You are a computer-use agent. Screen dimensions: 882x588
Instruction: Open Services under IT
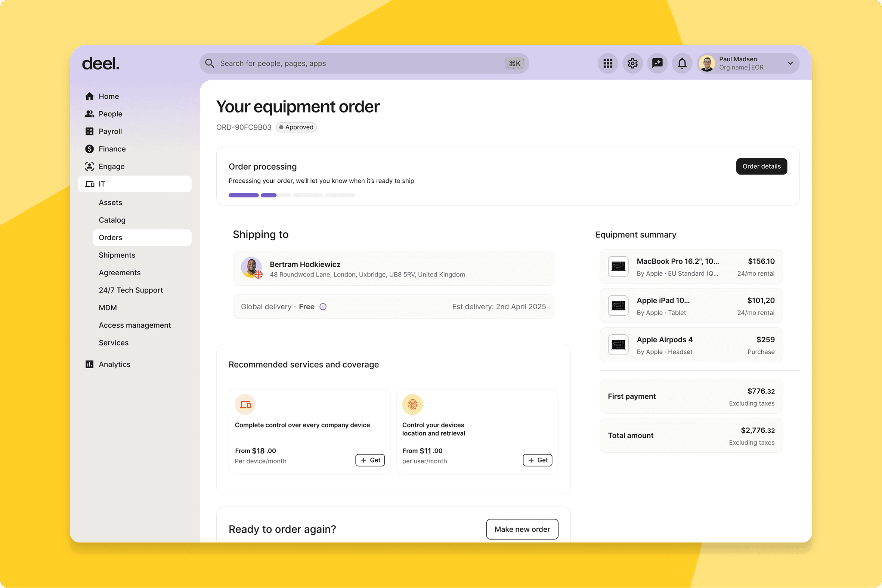tap(142, 343)
